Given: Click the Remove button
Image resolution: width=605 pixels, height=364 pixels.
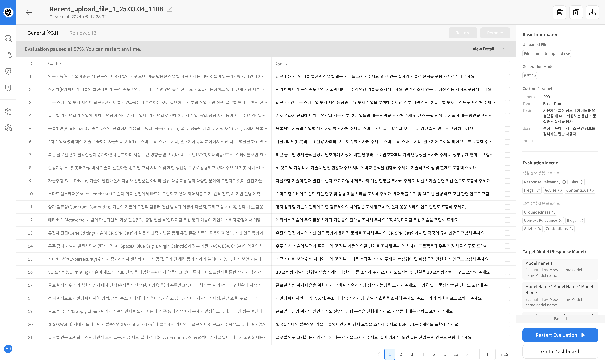Looking at the screenshot, I should coord(495,33).
